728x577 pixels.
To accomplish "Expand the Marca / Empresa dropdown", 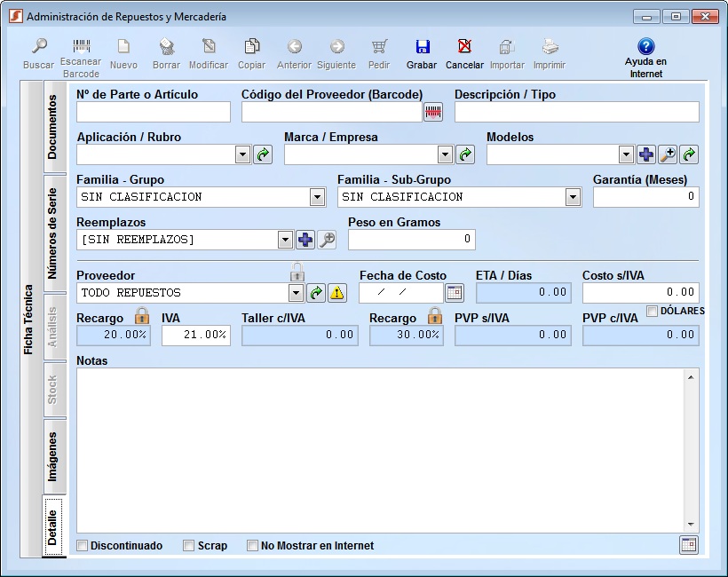I will click(446, 154).
